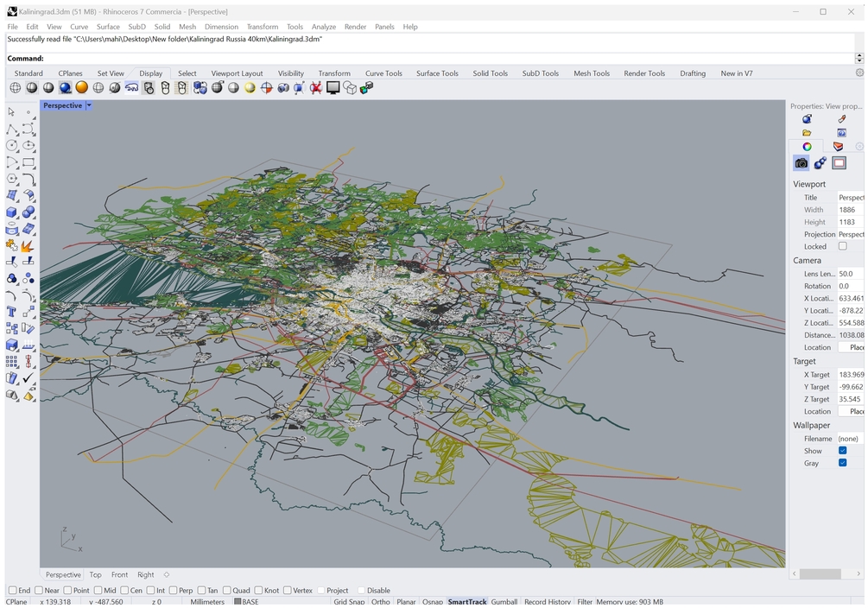Open the color wheel Materials tab
The image size is (868, 608).
coord(807,147)
